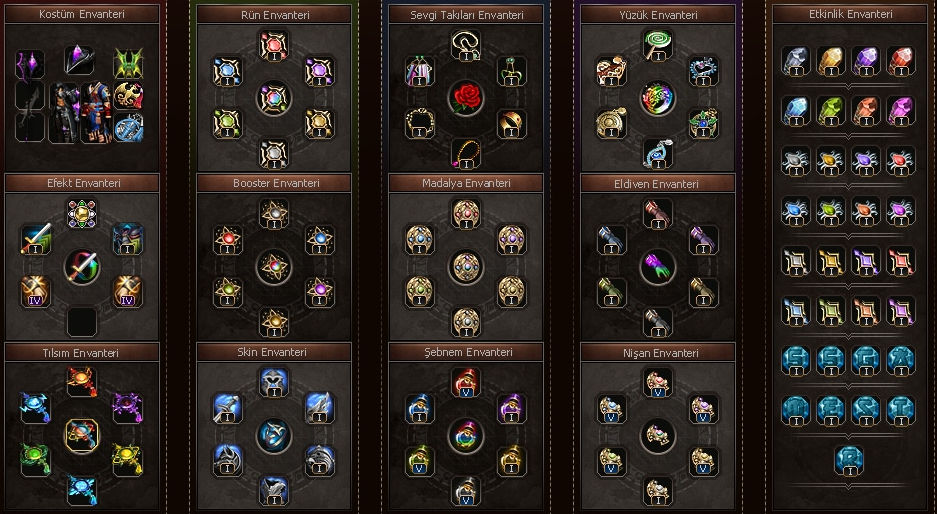937x514 pixels.
Task: Select the purple-green glove in Eldiven Envanteri
Action: 658,267
